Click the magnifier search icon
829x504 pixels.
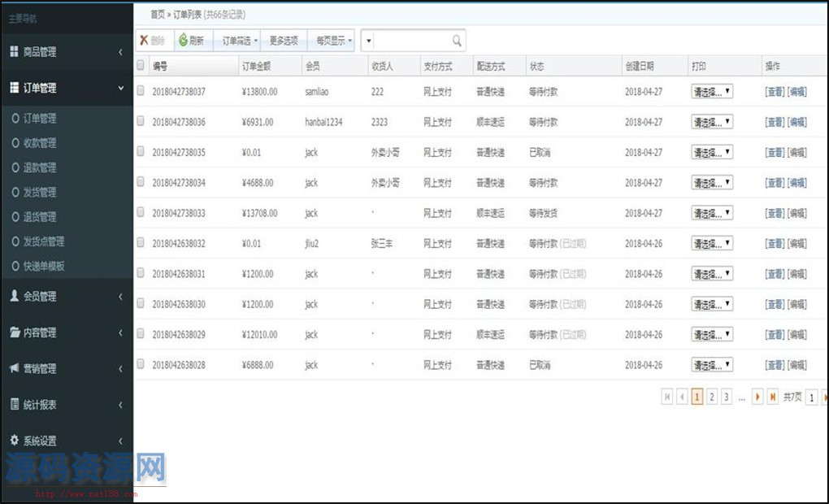(458, 41)
